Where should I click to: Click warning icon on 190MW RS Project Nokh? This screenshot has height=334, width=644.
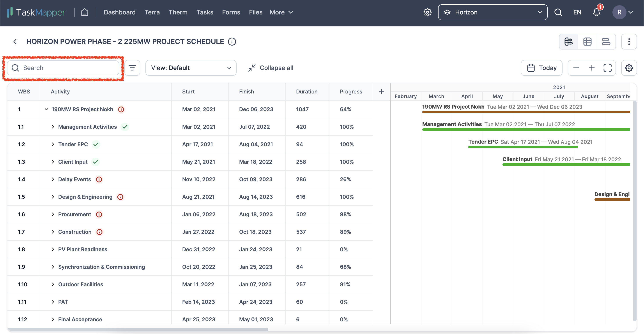pos(121,109)
